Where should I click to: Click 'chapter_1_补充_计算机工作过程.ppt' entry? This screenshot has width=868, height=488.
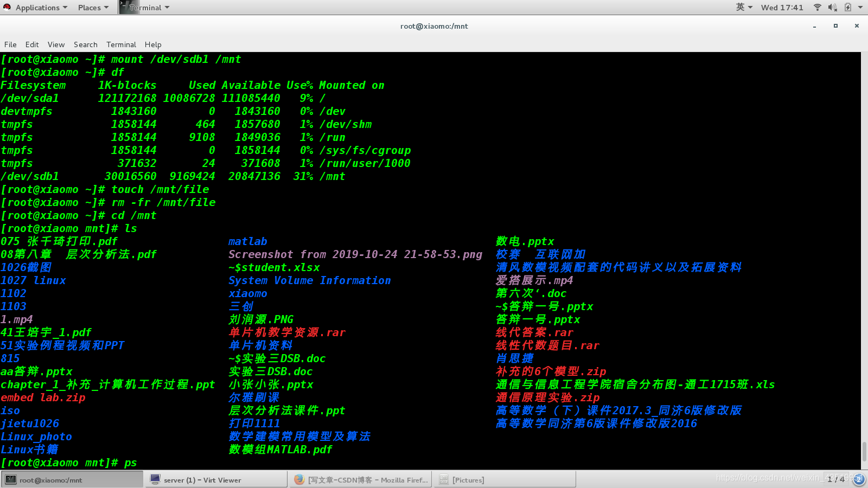tap(107, 384)
